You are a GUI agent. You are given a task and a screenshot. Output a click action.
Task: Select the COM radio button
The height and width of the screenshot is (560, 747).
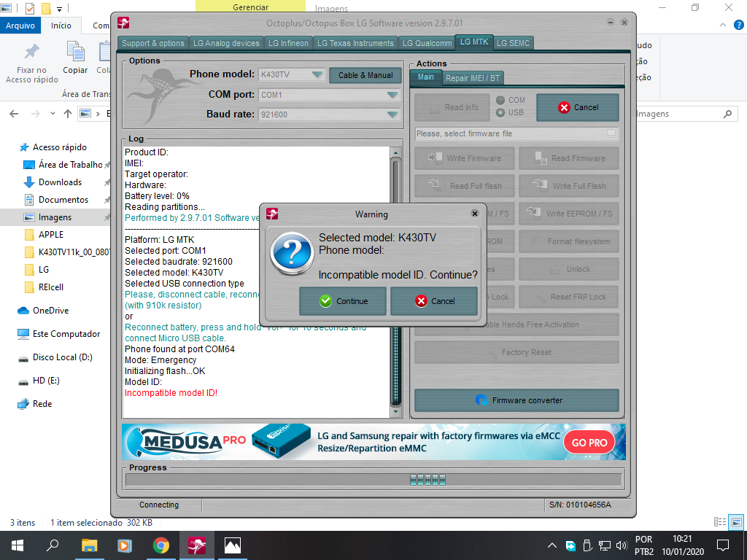click(x=500, y=100)
